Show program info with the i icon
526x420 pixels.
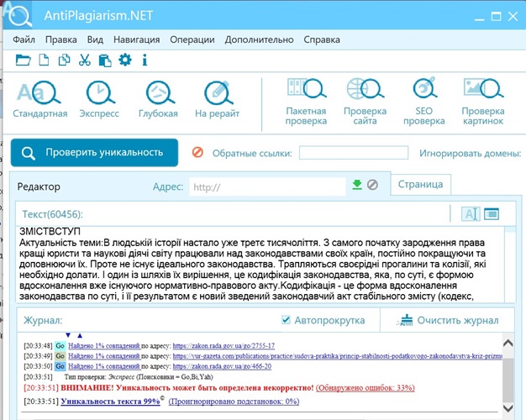[x=145, y=60]
